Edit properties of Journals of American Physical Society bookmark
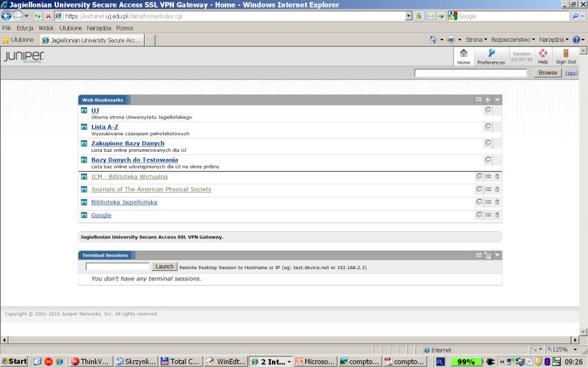The height and width of the screenshot is (368, 588). [488, 189]
